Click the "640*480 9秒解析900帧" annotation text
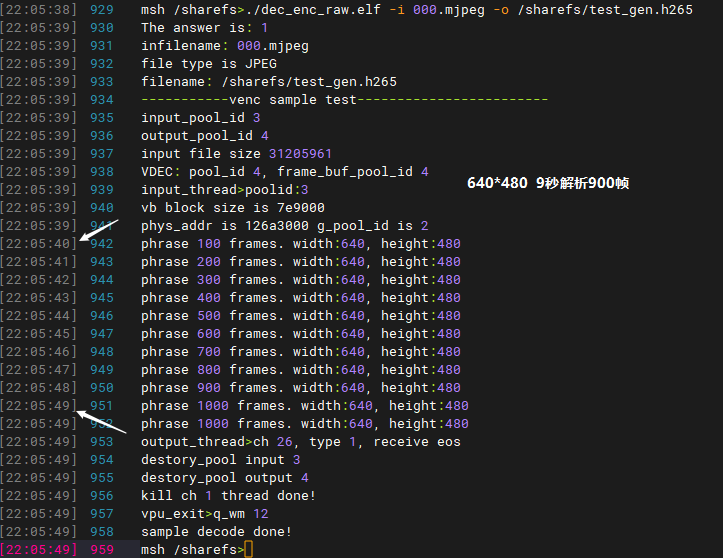Viewport: 723px width, 558px height. click(547, 183)
